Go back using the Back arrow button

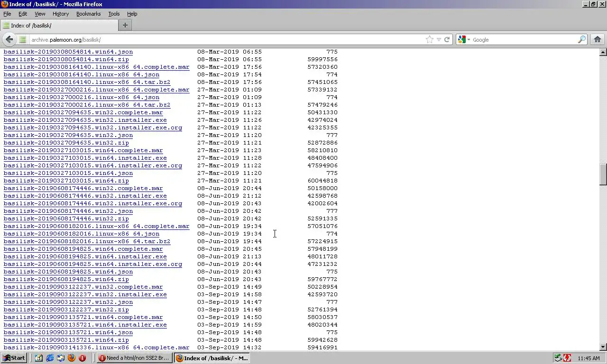click(9, 39)
